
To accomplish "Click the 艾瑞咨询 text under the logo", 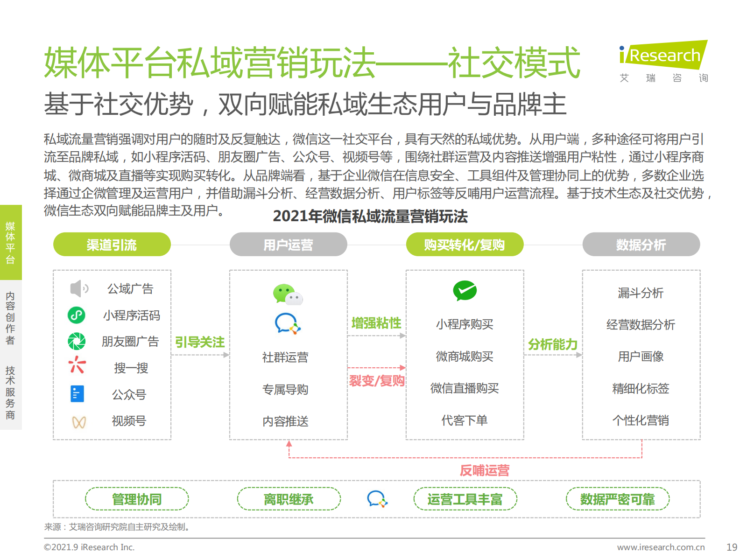I will (x=664, y=78).
